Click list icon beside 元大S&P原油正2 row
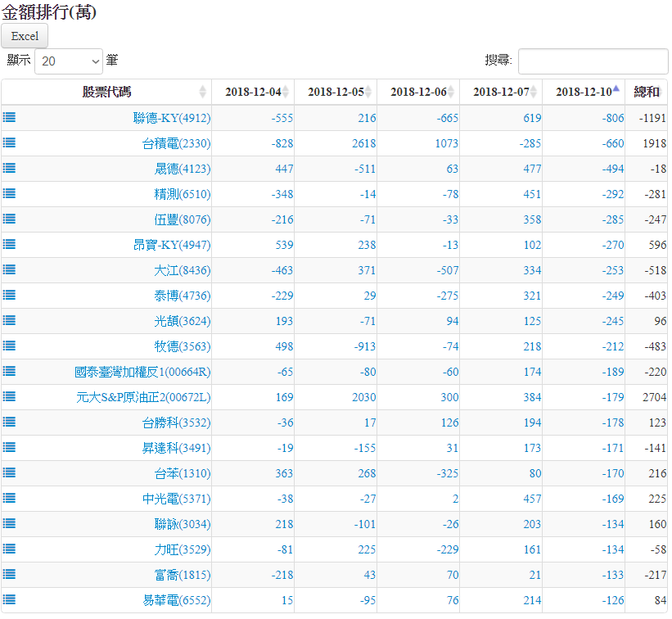Screen dimensions: 672x619 (x=9, y=396)
